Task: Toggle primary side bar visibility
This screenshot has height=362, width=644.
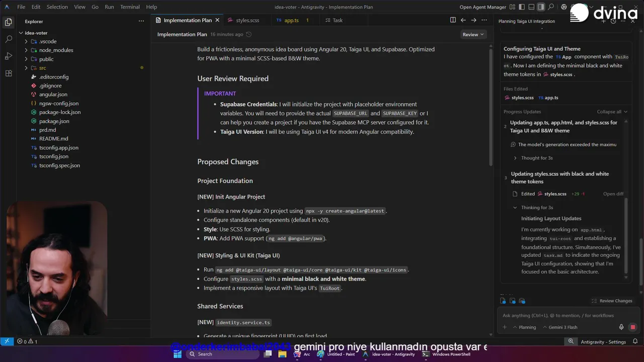Action: coord(522,7)
